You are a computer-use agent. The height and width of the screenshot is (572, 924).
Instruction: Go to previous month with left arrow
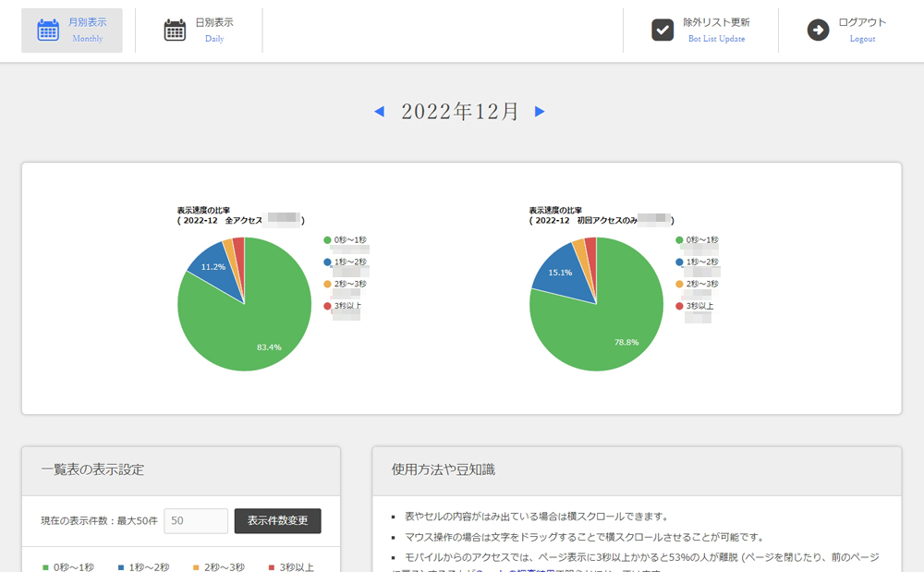point(379,112)
